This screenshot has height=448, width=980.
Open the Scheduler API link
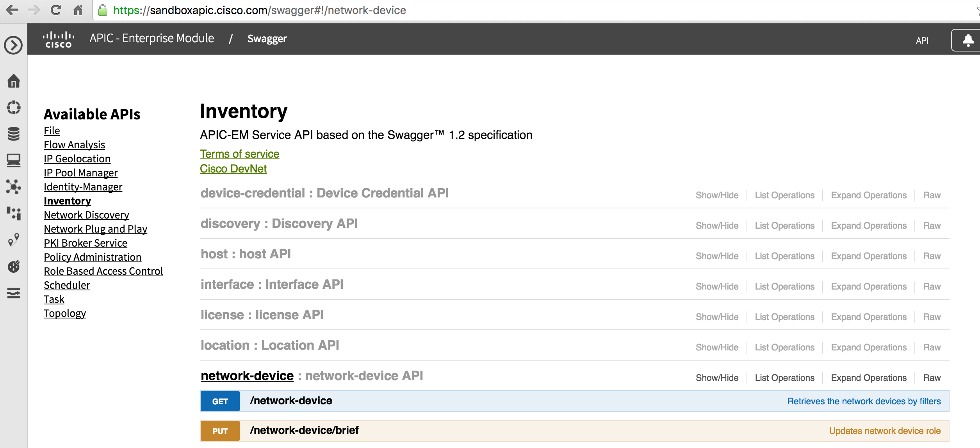tap(67, 285)
